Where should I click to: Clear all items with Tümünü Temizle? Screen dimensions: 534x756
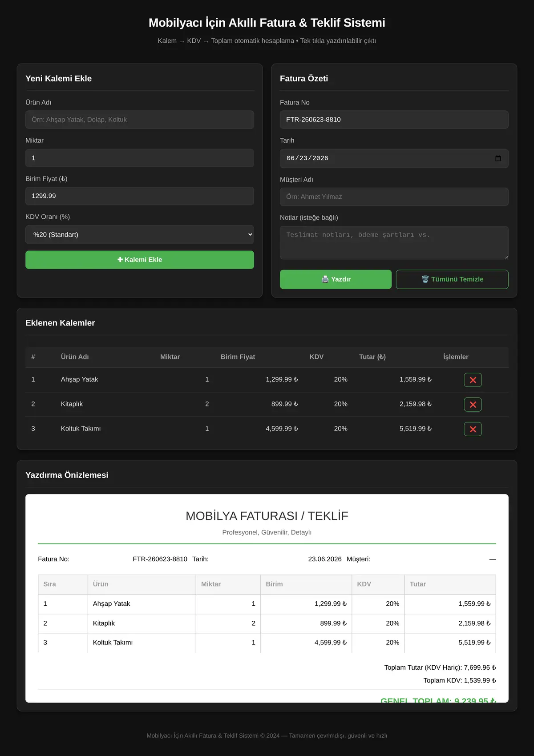(x=452, y=279)
